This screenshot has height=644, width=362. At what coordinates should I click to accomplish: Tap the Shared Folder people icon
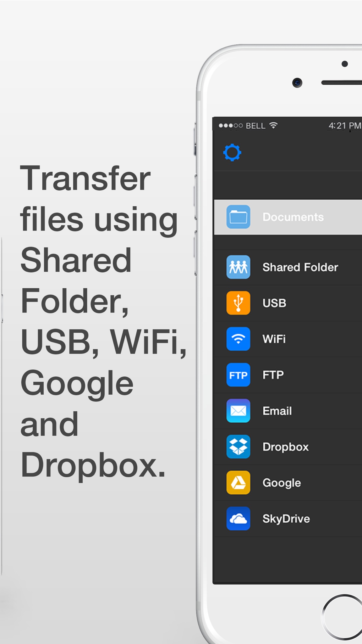[x=238, y=267]
